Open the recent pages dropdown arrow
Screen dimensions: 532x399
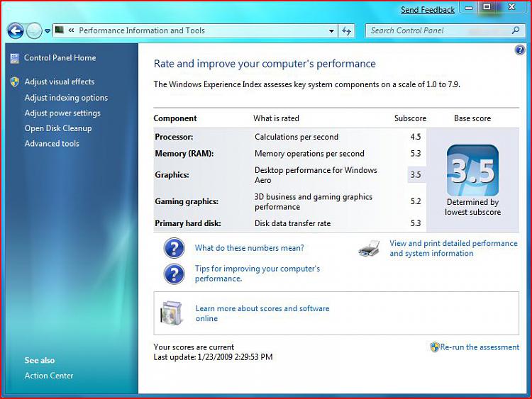[48, 31]
